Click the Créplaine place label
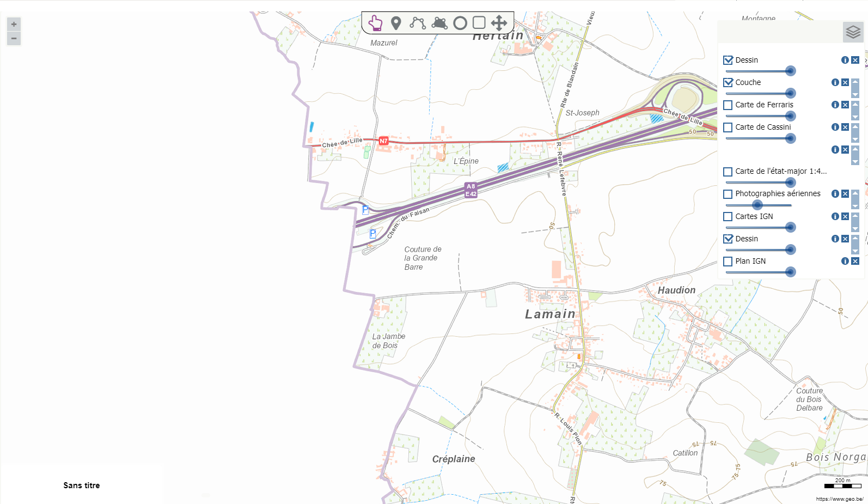Screen dimensions: 868x504 (x=454, y=459)
